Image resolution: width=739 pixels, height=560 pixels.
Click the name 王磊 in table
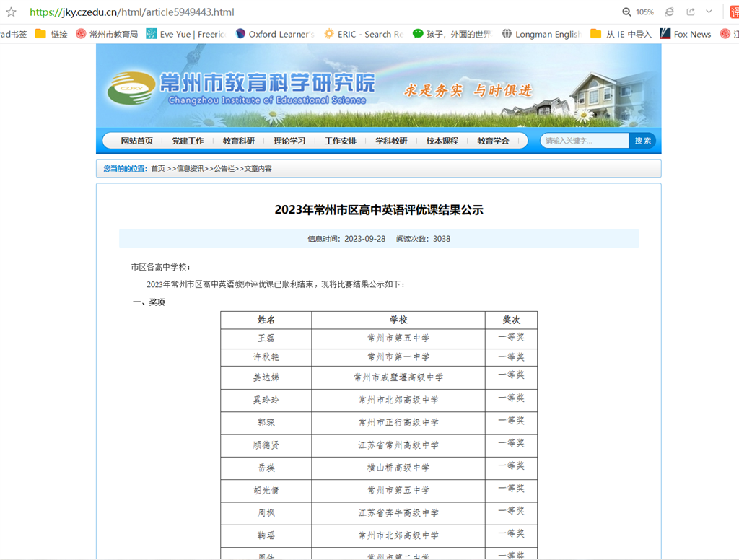point(266,338)
